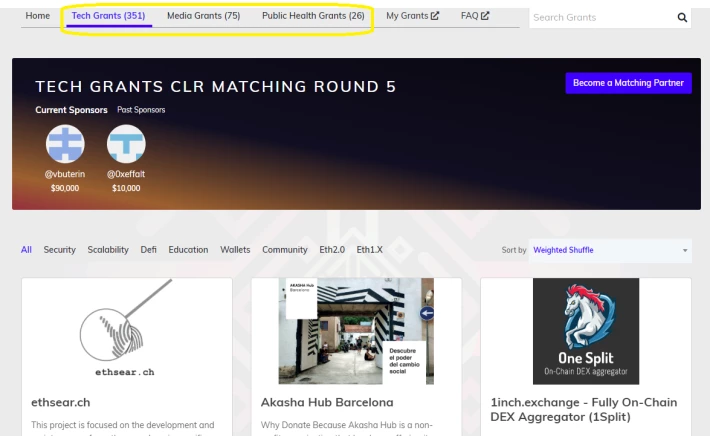Click the Tech Grants CLR Matching Round 5 heading
Image resolution: width=710 pixels, height=436 pixels.
(216, 86)
